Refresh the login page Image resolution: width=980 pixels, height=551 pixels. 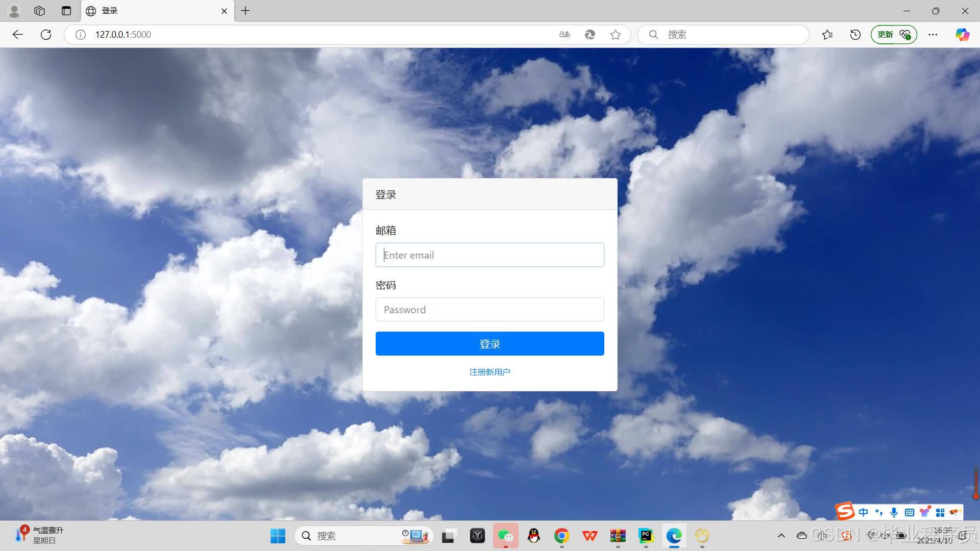pyautogui.click(x=46, y=34)
